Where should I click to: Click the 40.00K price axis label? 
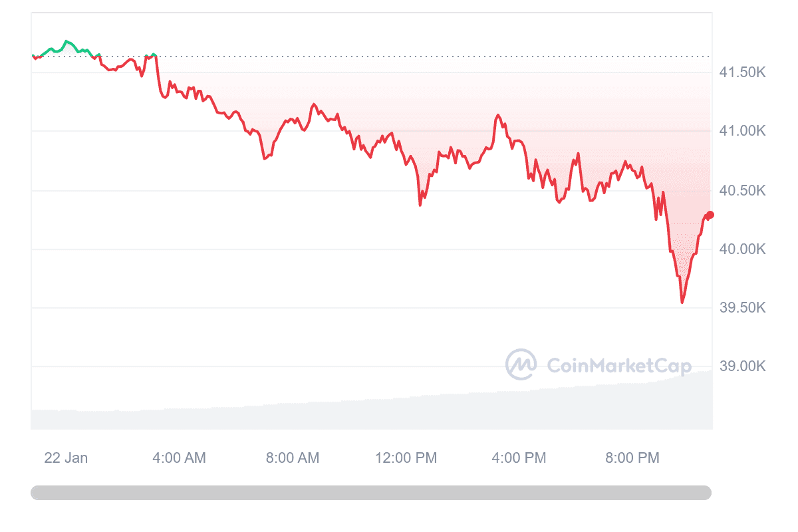coord(743,249)
